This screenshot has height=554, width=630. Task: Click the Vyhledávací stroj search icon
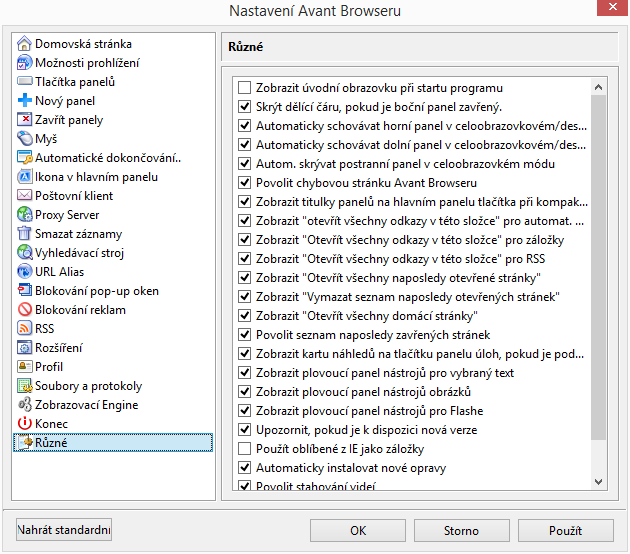pyautogui.click(x=25, y=252)
